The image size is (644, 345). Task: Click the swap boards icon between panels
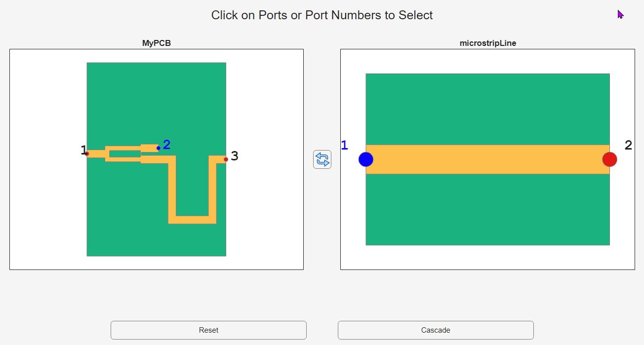(x=322, y=159)
